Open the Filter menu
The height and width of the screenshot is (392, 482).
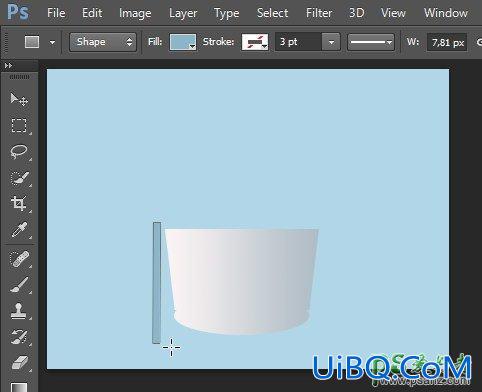[319, 13]
